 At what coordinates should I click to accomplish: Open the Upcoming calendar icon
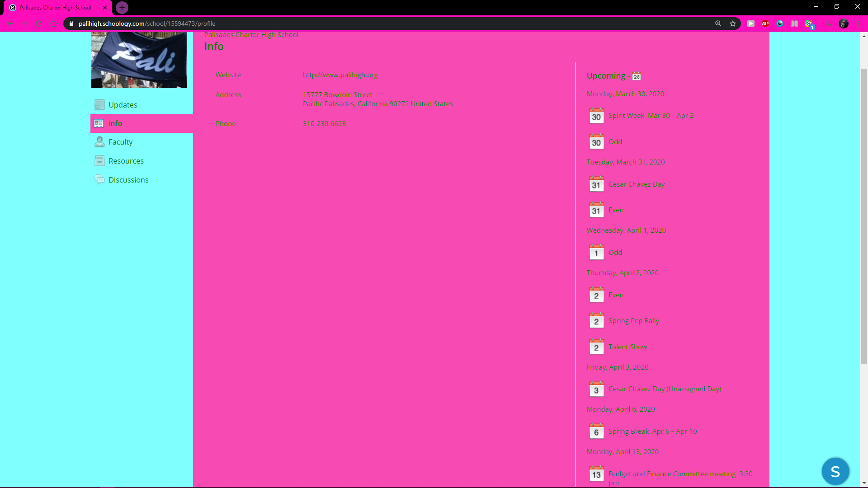[x=637, y=76]
